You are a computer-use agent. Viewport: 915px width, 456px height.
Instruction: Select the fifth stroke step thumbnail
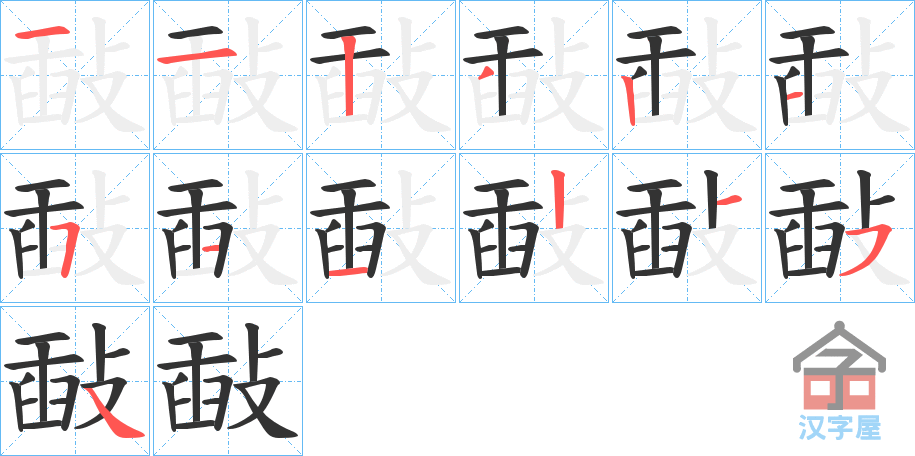(687, 75)
